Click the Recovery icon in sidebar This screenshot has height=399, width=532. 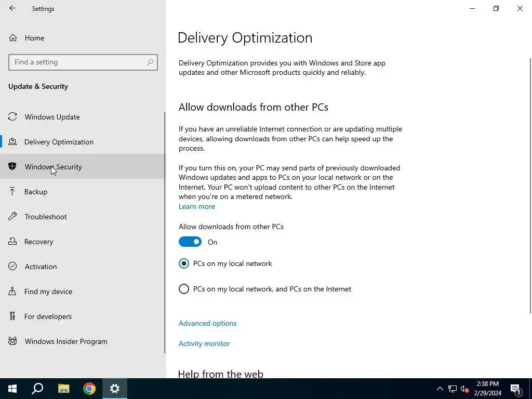click(12, 241)
